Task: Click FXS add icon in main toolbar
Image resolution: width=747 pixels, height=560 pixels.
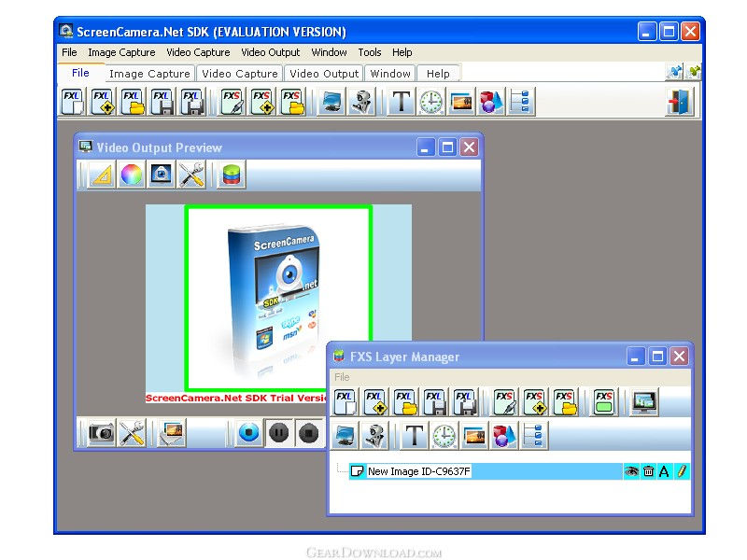Action: coord(263,102)
